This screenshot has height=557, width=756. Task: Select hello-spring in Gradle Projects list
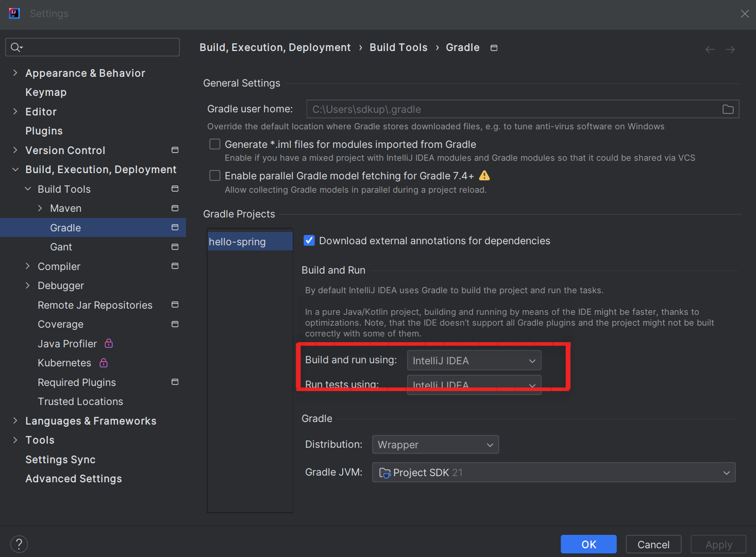pos(250,242)
